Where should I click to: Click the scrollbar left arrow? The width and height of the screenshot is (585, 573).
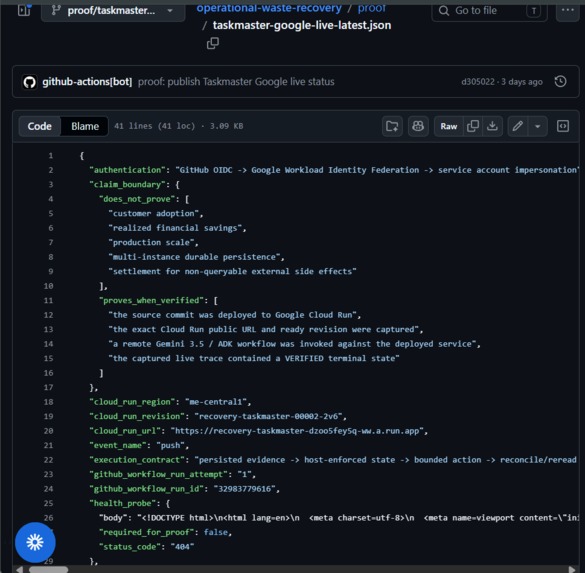[19, 570]
